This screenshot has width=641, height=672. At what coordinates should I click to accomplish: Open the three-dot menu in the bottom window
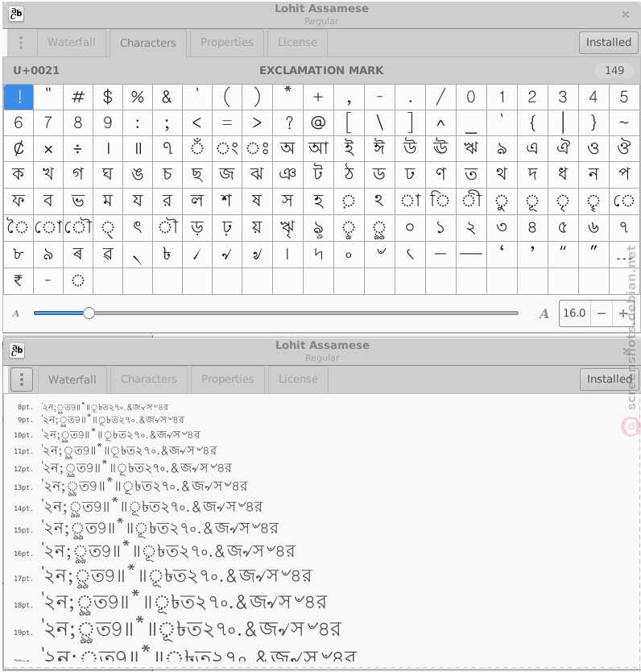point(22,380)
